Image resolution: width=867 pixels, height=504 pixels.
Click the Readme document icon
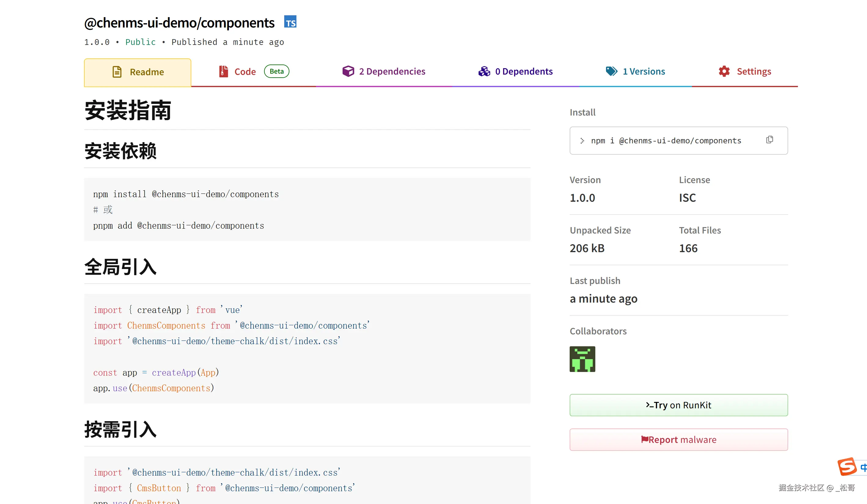[117, 72]
